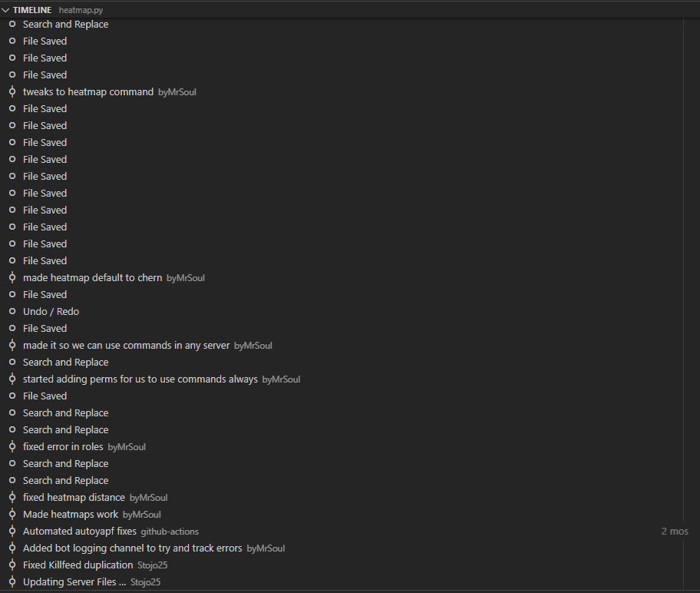
Task: Click commit icon beside 'Fixed Killfeed duplication'
Action: coord(12,565)
